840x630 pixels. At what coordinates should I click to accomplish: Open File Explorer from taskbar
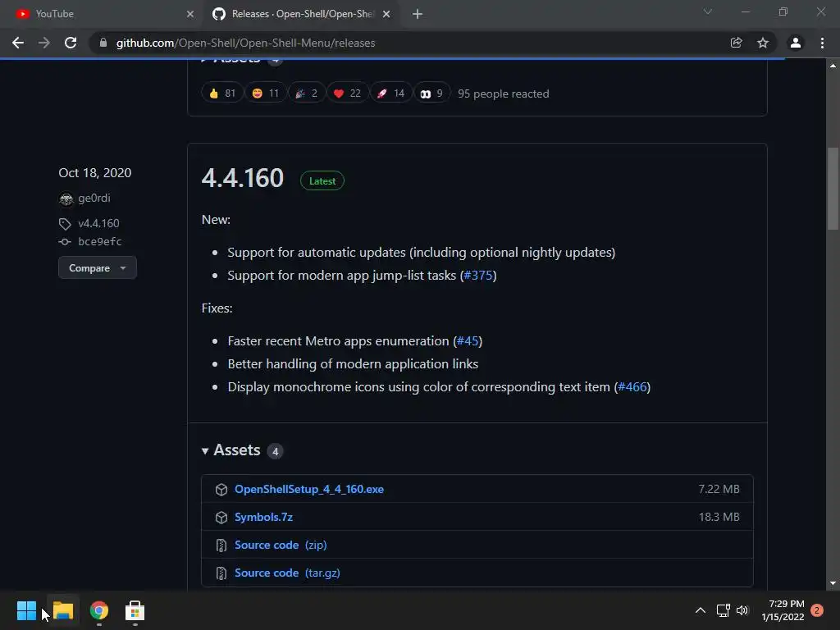click(62, 610)
